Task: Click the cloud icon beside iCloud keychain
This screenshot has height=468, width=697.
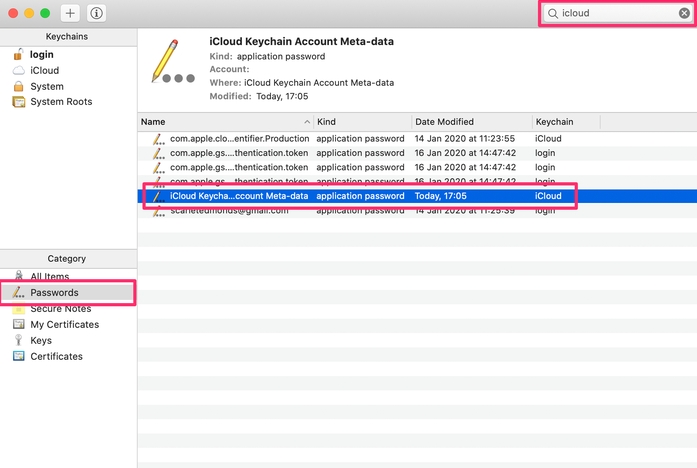Action: pyautogui.click(x=18, y=70)
